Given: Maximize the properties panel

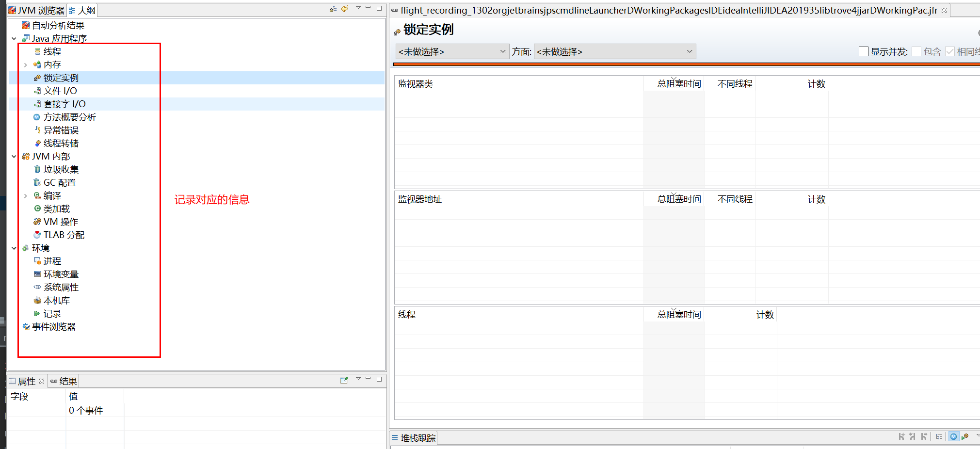Looking at the screenshot, I should 379,379.
